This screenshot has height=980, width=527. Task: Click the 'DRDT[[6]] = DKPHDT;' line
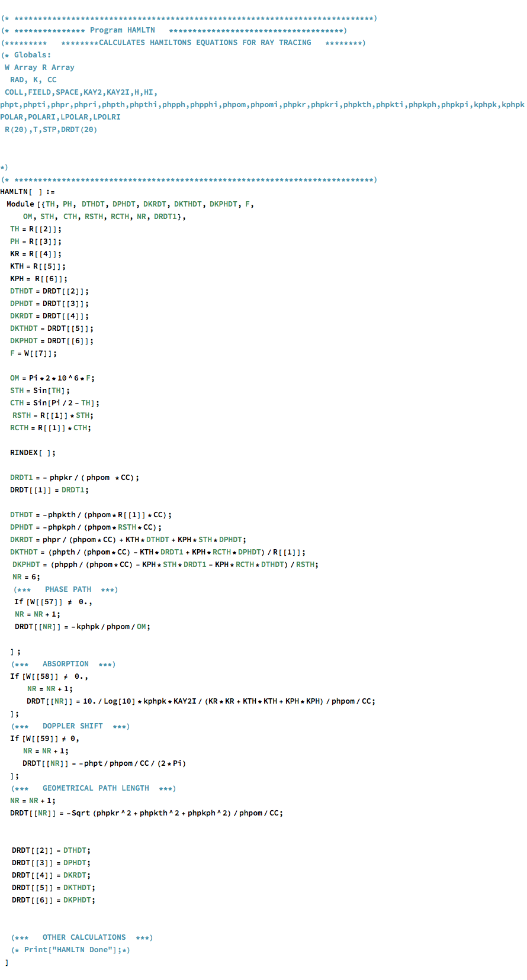pos(53,900)
